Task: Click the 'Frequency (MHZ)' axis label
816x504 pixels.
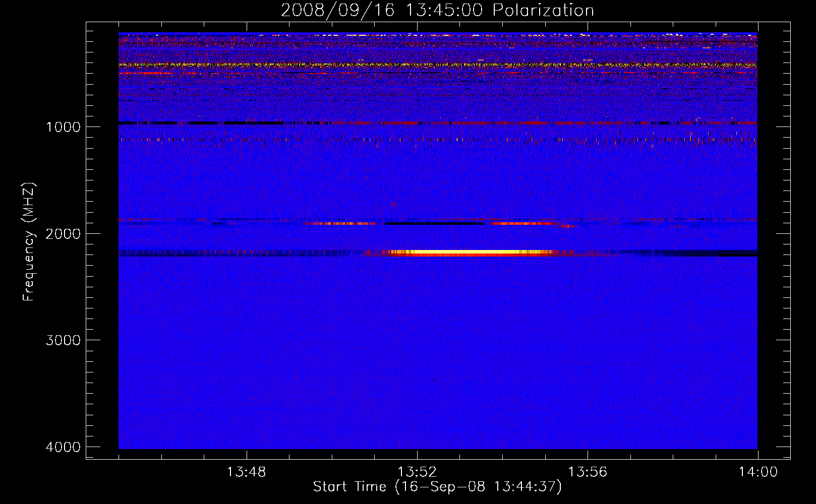Action: (x=29, y=242)
